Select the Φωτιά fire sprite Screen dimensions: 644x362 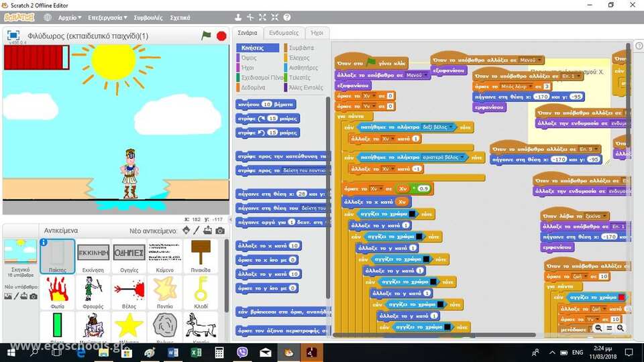click(x=58, y=292)
